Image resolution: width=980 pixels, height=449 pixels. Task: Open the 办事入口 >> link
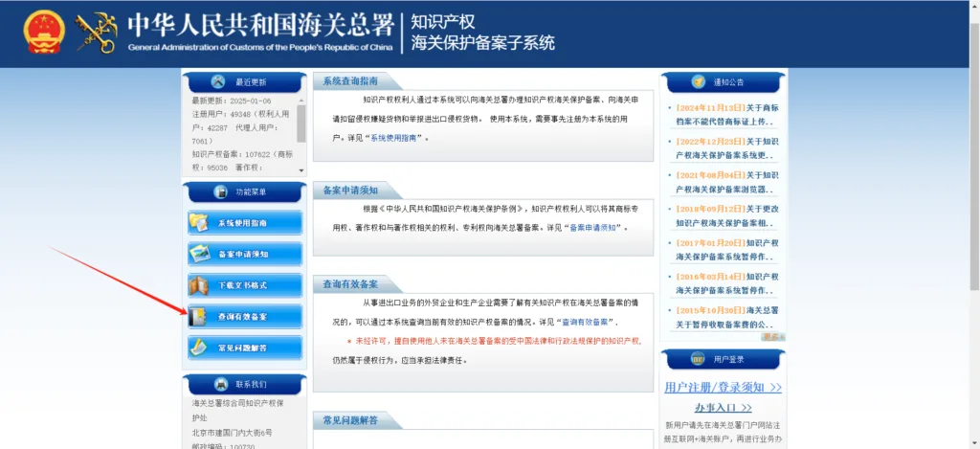pos(723,409)
